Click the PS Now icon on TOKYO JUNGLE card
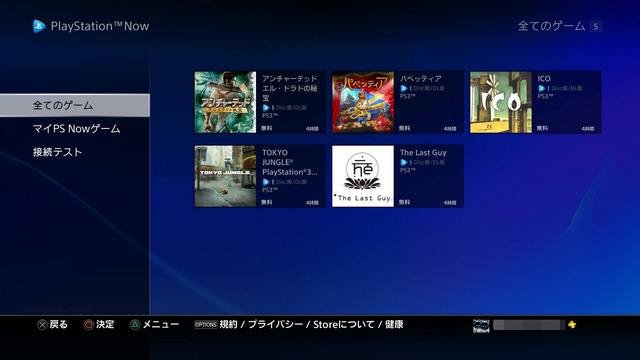640x360 pixels. [x=266, y=182]
